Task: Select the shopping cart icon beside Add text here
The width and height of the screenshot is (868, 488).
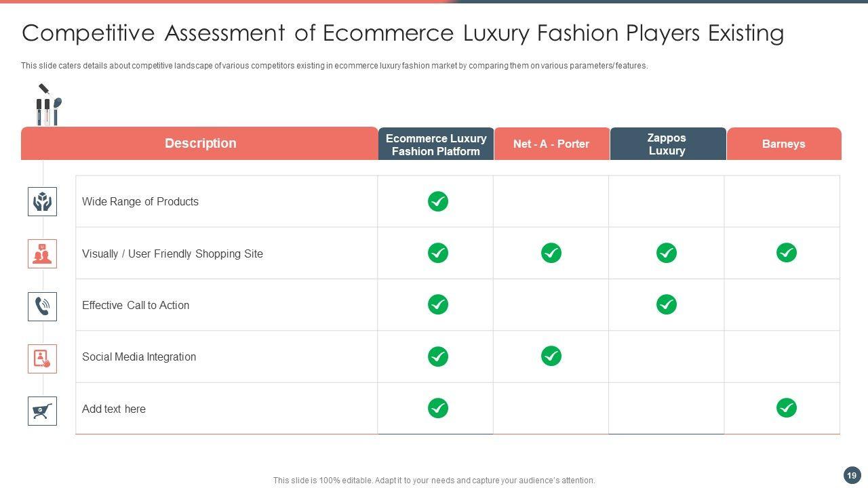Action: pos(42,411)
